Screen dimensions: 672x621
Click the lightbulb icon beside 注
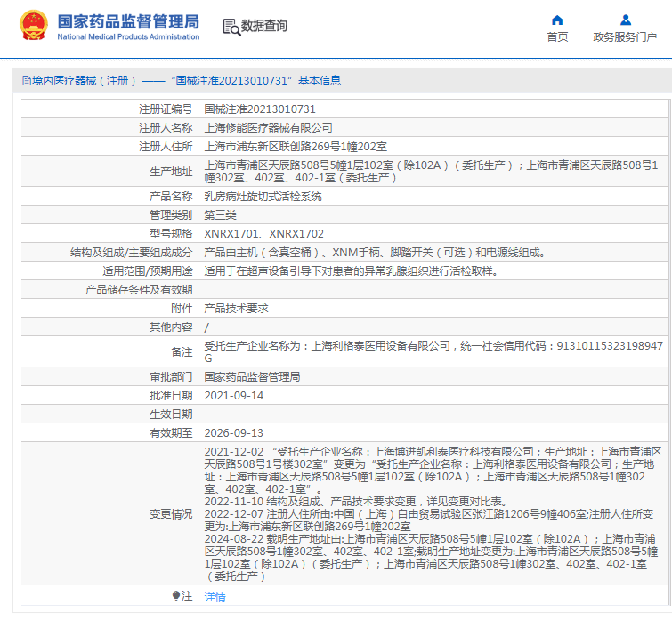click(x=175, y=595)
